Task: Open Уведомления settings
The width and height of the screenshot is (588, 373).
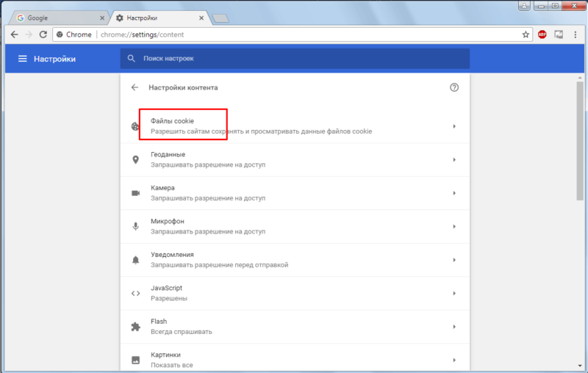Action: click(295, 259)
